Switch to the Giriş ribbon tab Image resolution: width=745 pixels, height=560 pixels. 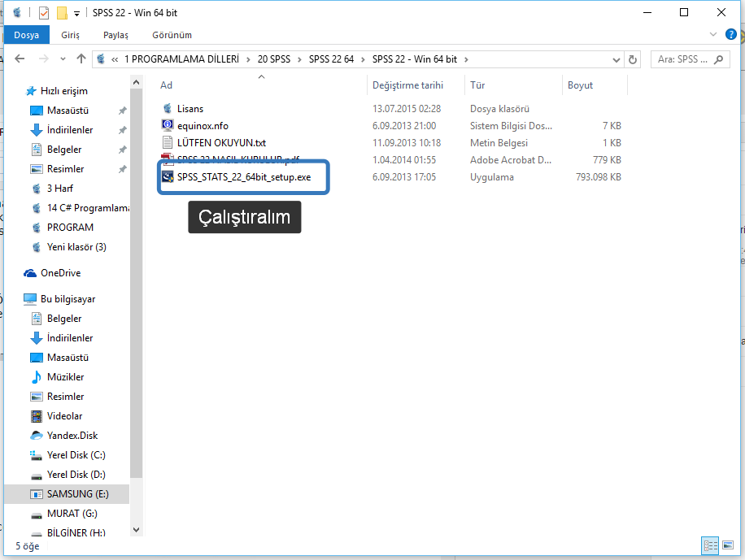pyautogui.click(x=70, y=35)
